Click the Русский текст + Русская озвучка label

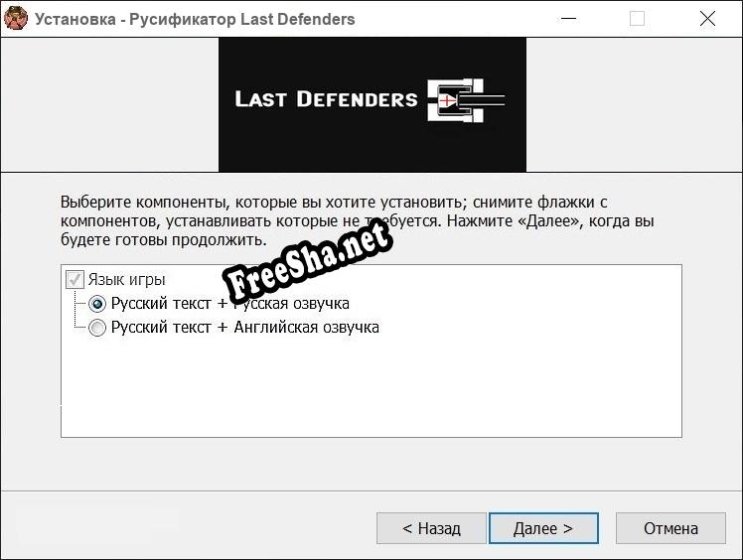click(230, 303)
